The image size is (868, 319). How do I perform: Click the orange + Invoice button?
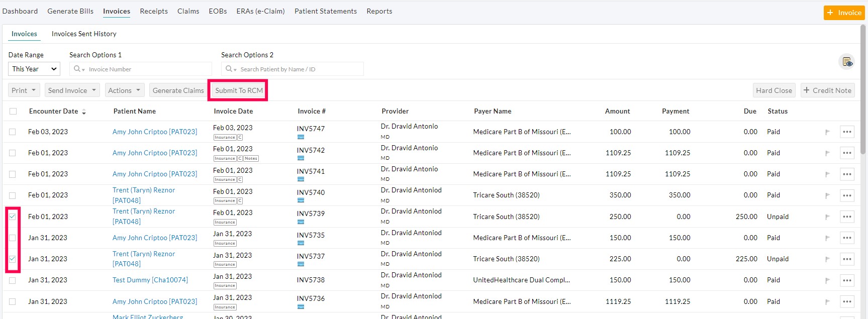tap(844, 13)
